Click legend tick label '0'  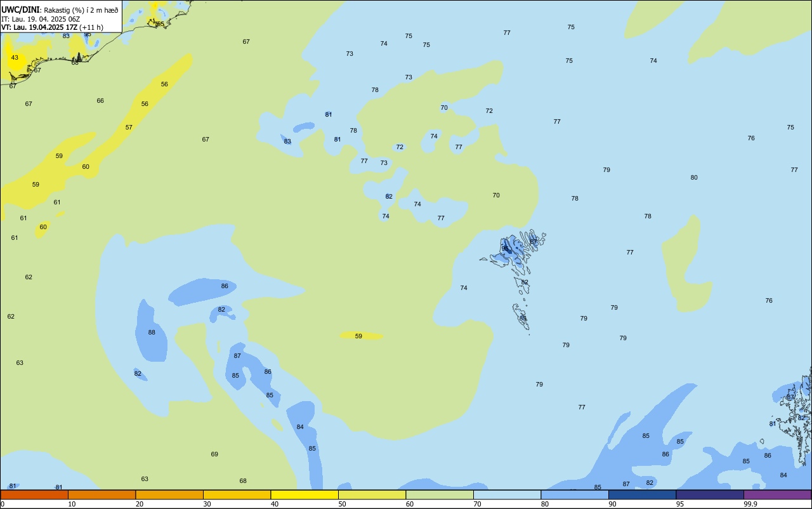tap(3, 504)
